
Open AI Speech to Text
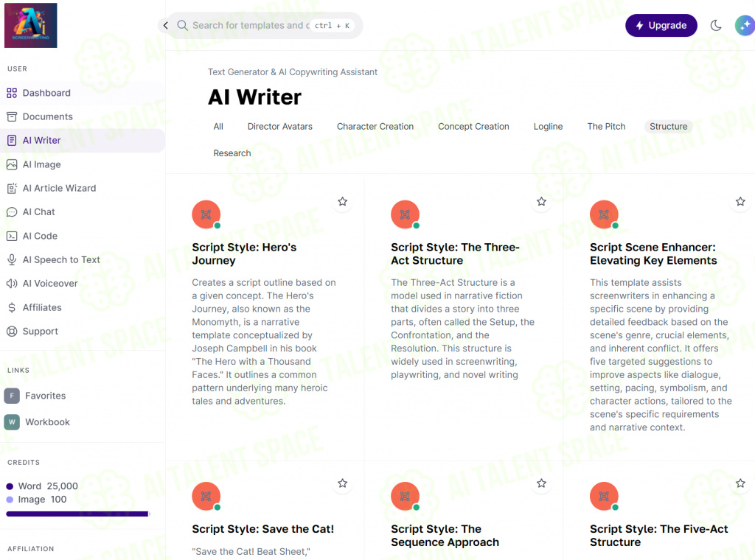coord(61,260)
